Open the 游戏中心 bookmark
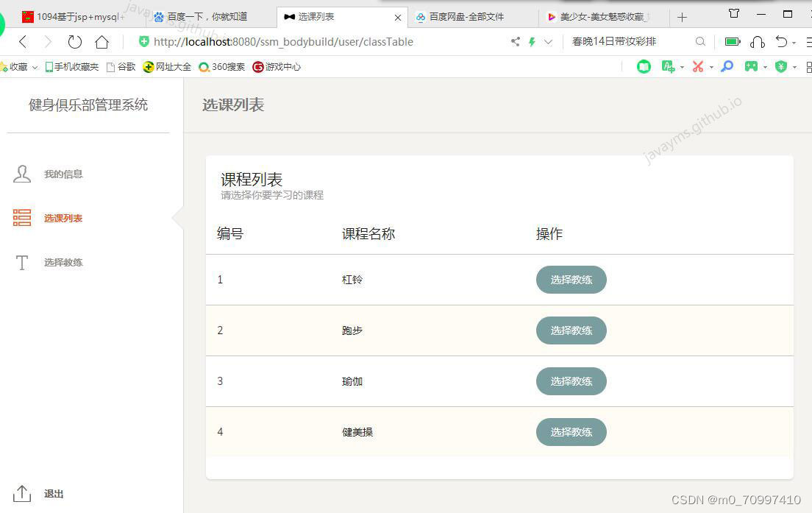812x513 pixels. pos(277,67)
